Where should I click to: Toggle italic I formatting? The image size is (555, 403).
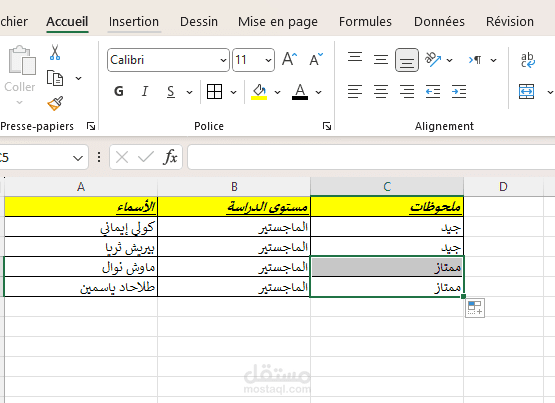144,92
